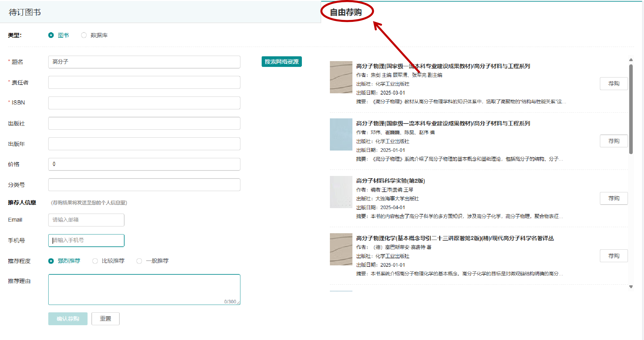The height and width of the screenshot is (340, 644).
Task: Click 荐购 for 高分子物理化学 book
Action: click(613, 256)
